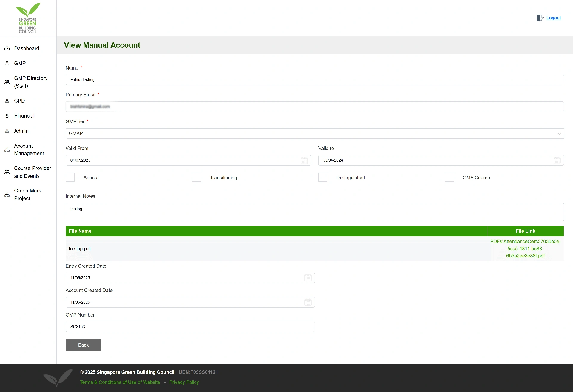Go to Course Provider and Events
Screen dimensions: 573x392
point(32,172)
